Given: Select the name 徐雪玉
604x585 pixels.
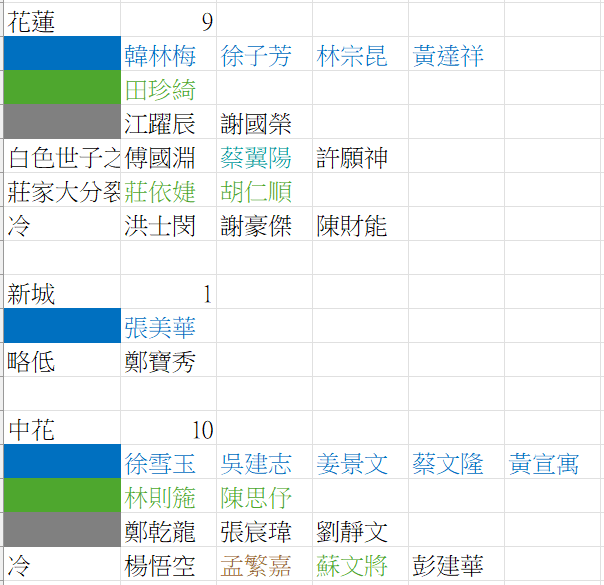Looking at the screenshot, I should click(x=160, y=464).
